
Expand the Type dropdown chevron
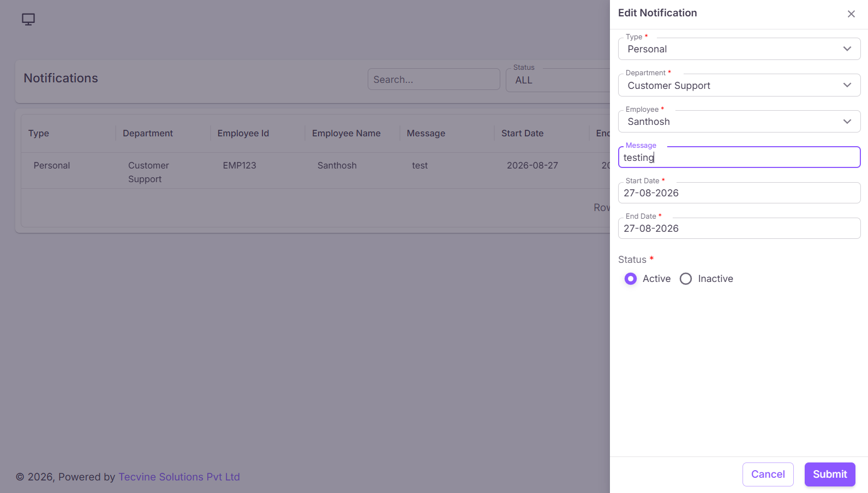[847, 49]
